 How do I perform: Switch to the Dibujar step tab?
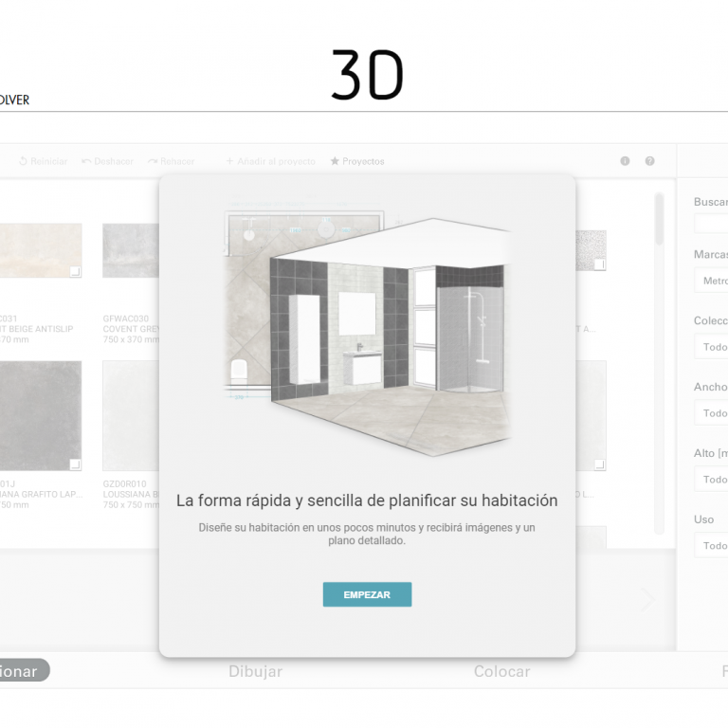click(255, 671)
